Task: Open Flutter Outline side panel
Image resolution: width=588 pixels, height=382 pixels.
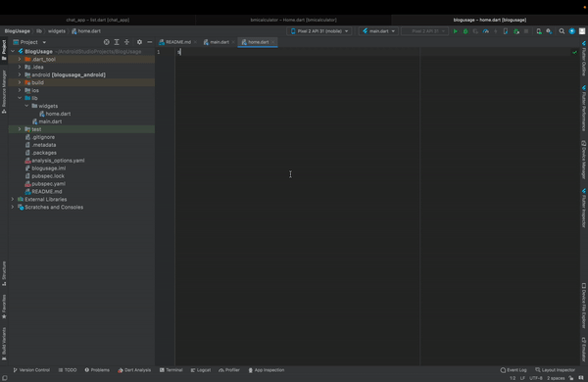Action: (584, 59)
